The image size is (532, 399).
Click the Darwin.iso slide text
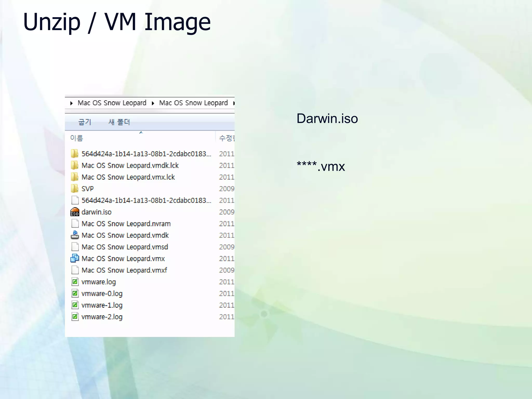(x=327, y=118)
